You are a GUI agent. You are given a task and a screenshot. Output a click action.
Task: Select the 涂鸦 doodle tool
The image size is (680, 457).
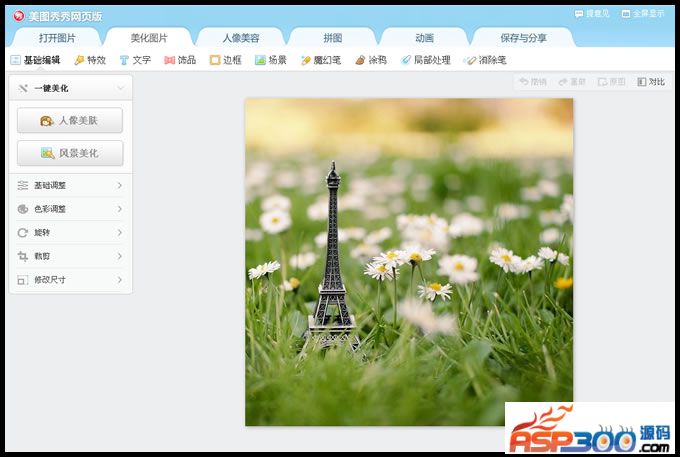click(371, 60)
